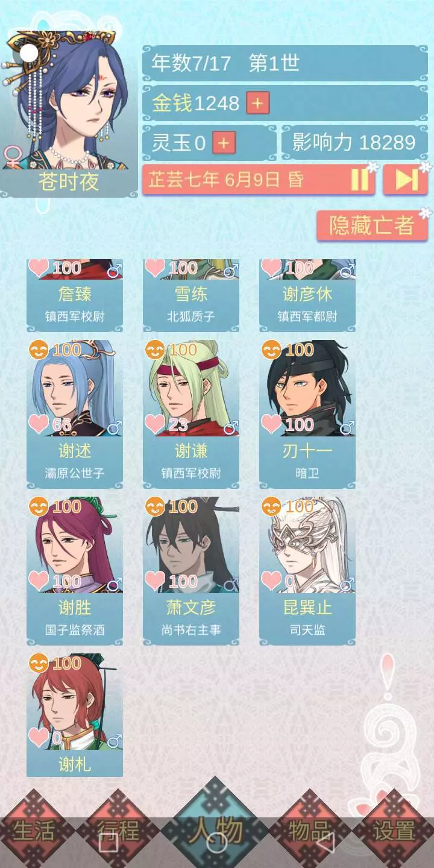This screenshot has height=868, width=434.
Task: Skip forward with the fast-forward icon
Action: [406, 180]
